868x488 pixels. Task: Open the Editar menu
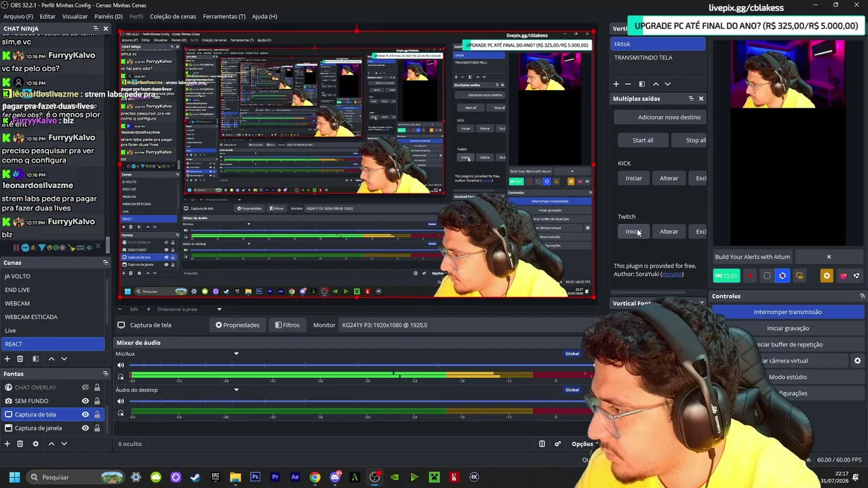[47, 16]
